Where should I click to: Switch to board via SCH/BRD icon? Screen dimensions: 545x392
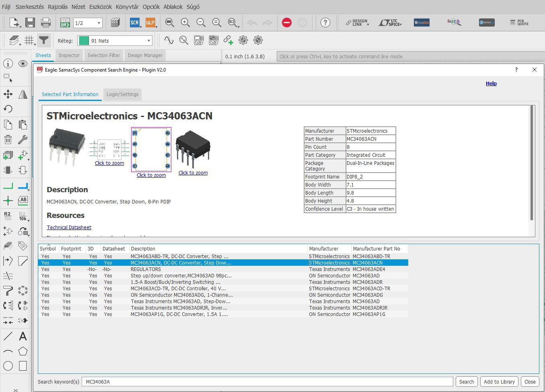pyautogui.click(x=65, y=23)
